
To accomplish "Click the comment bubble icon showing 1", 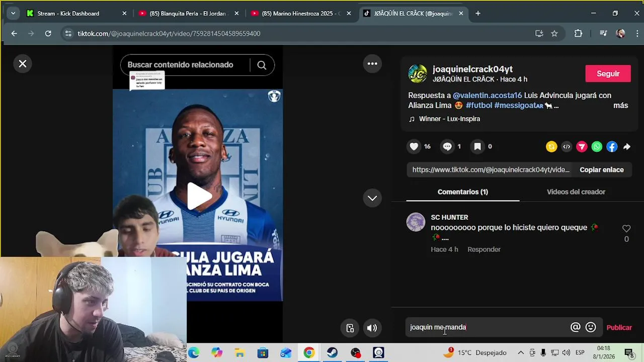I will coord(447,146).
